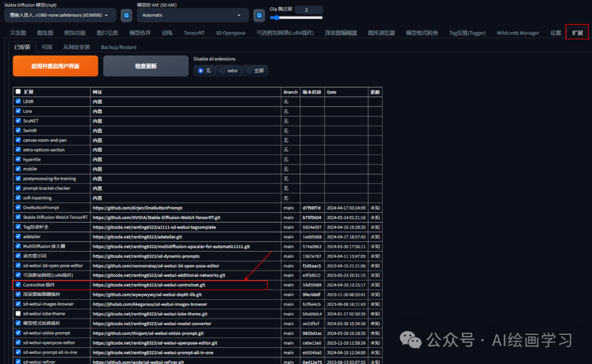The image size is (592, 364).
Task: Click the Branch column header
Action: click(x=291, y=92)
